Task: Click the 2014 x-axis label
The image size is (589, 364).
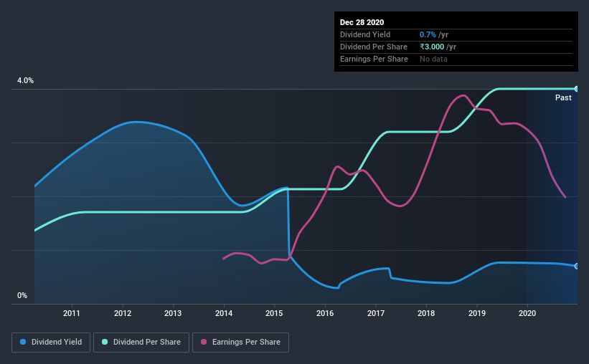Action: (x=224, y=313)
